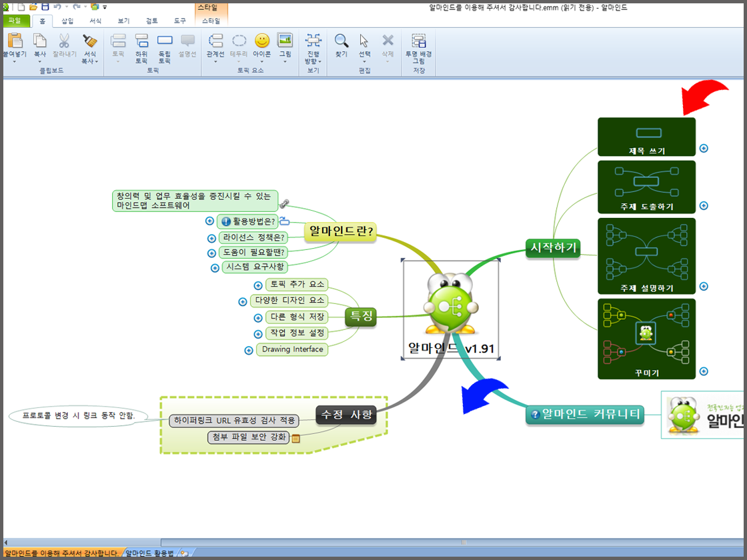
Task: Expand the 토픽 추가 요소 node
Action: pos(258,286)
